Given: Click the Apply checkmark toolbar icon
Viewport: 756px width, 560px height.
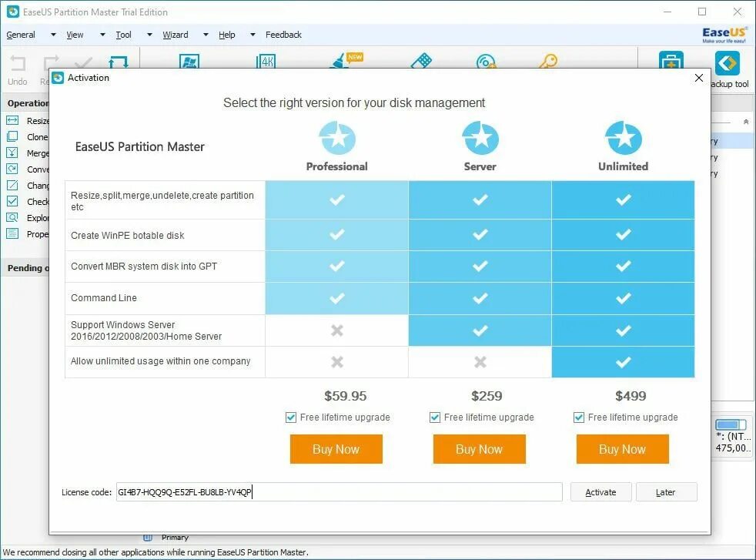Looking at the screenshot, I should pos(83,62).
